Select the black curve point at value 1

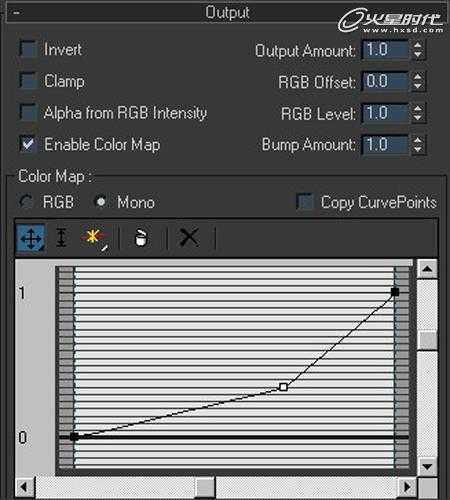pyautogui.click(x=395, y=292)
